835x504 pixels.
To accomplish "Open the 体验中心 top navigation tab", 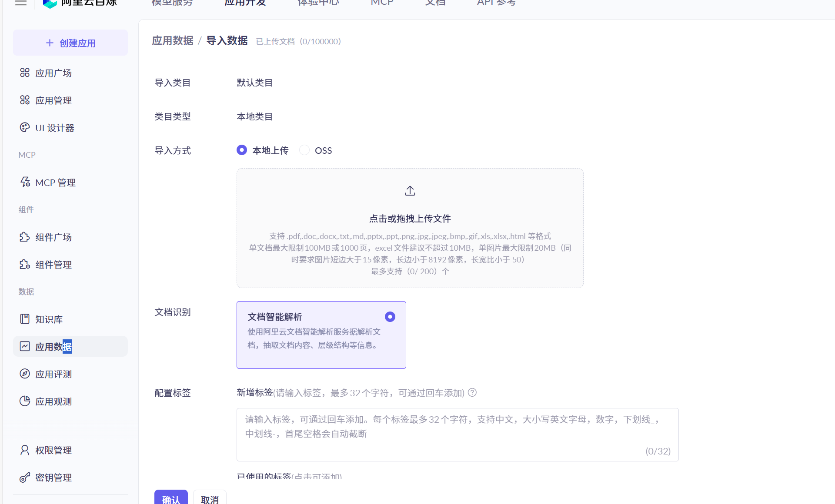I will pos(318,3).
